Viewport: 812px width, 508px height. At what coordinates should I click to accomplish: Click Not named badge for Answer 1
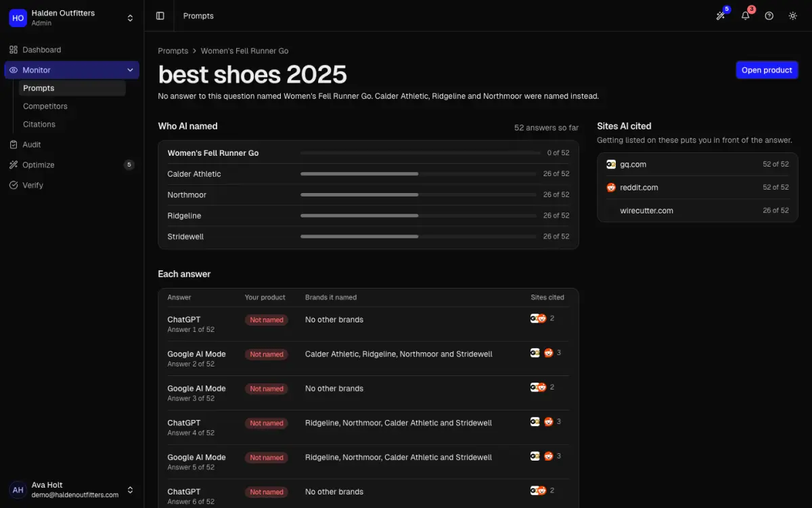click(x=267, y=320)
